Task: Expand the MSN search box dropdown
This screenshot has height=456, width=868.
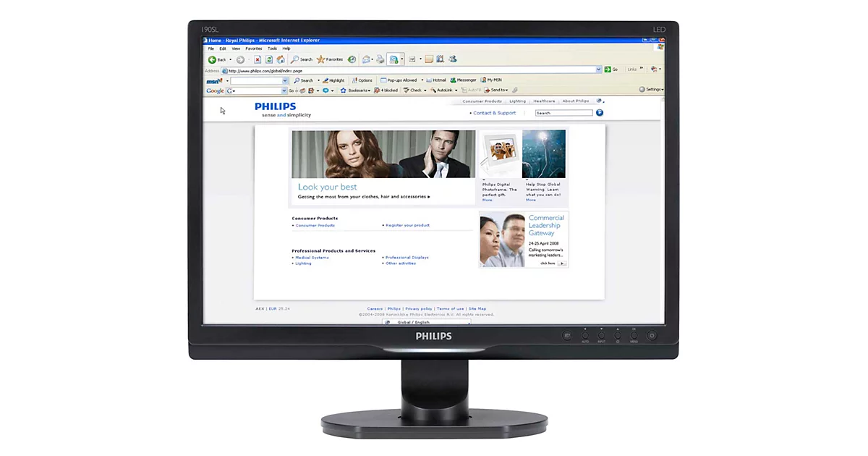Action: pyautogui.click(x=285, y=80)
